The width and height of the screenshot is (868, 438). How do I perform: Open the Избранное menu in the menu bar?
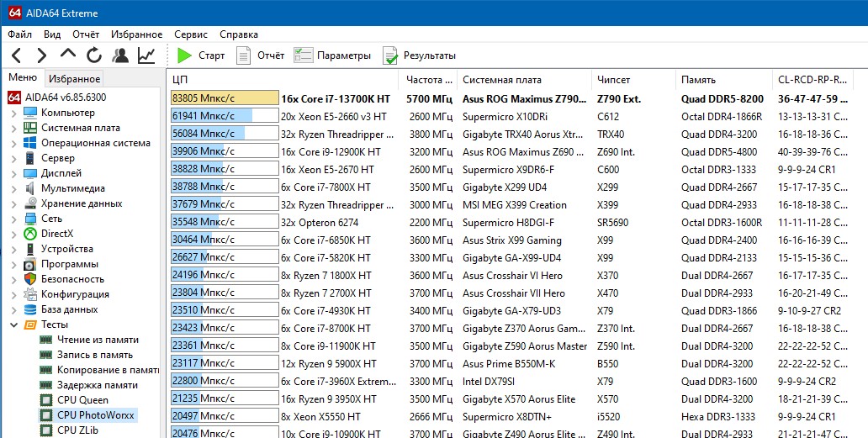tap(137, 34)
